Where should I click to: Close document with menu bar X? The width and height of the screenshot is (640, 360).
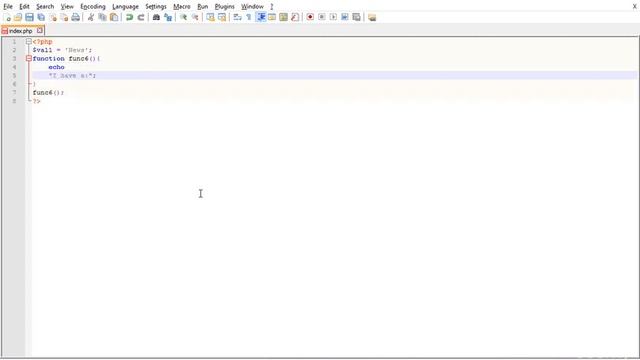[635, 7]
